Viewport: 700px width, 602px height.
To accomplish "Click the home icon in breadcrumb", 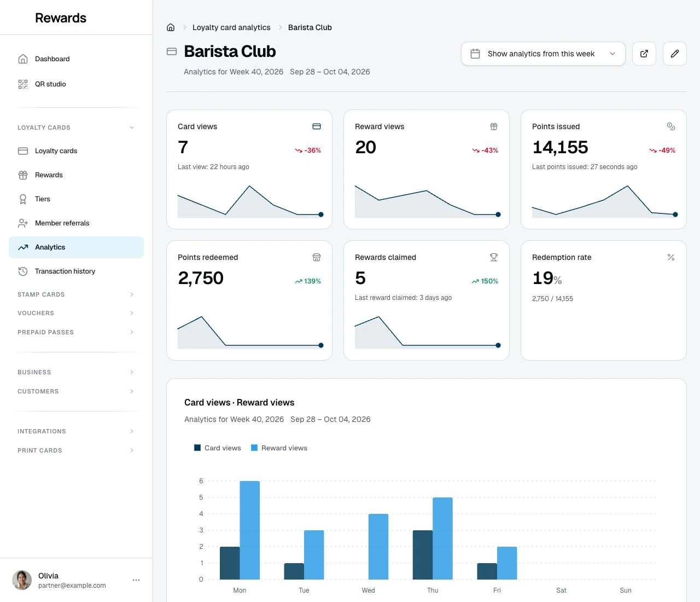I will coord(171,27).
